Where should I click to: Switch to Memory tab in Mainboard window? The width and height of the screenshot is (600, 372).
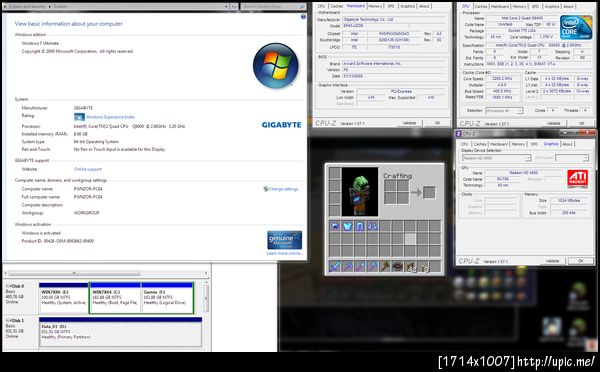tap(375, 6)
